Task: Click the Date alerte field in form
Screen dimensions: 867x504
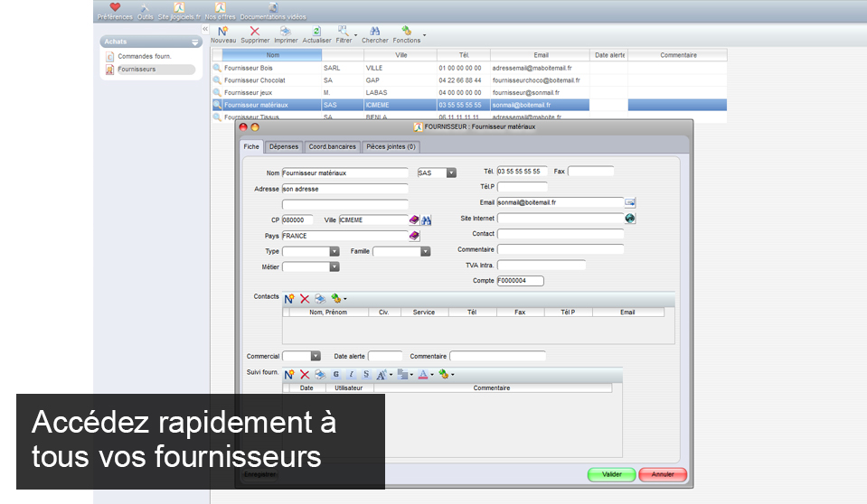Action: point(385,357)
